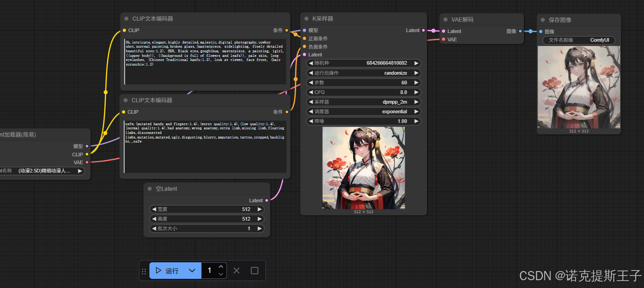This screenshot has height=288, width=644.
Task: Click the 图像 output socket on VAE解码
Action: point(520,31)
